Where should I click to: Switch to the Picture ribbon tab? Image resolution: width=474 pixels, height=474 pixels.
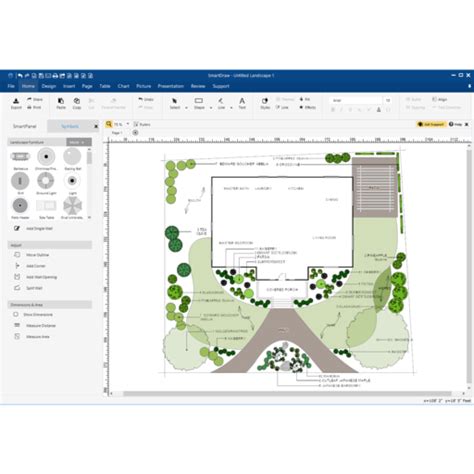(x=144, y=86)
